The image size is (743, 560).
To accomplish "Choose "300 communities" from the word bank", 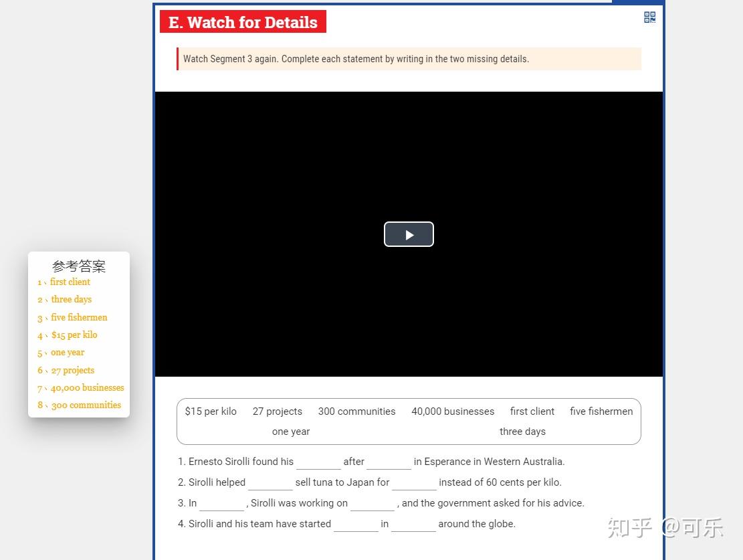I will [x=356, y=411].
